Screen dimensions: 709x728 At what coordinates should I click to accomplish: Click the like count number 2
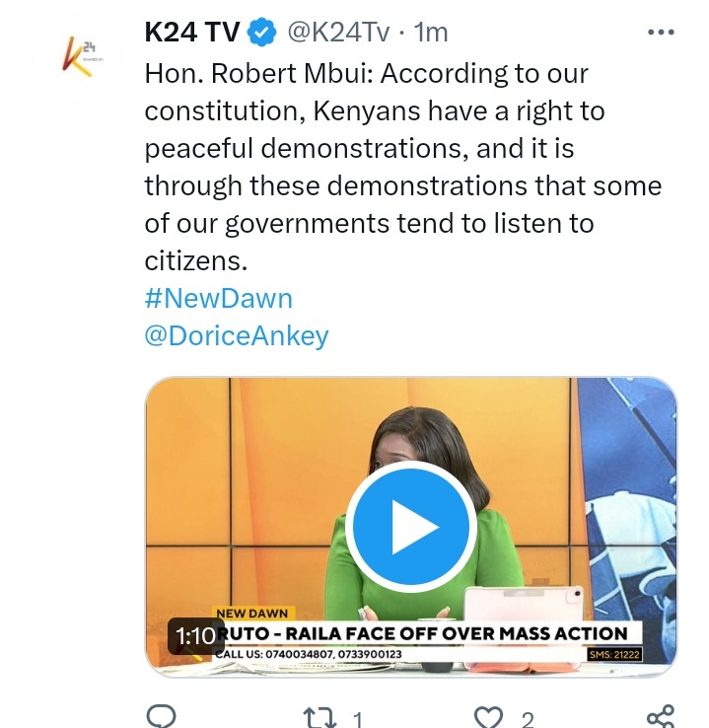pyautogui.click(x=528, y=720)
